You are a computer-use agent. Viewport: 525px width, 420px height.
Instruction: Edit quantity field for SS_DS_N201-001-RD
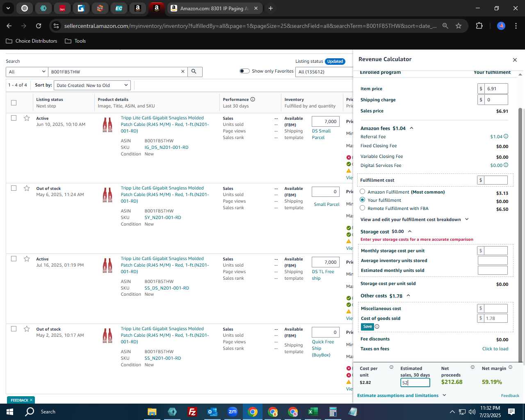pyautogui.click(x=326, y=262)
